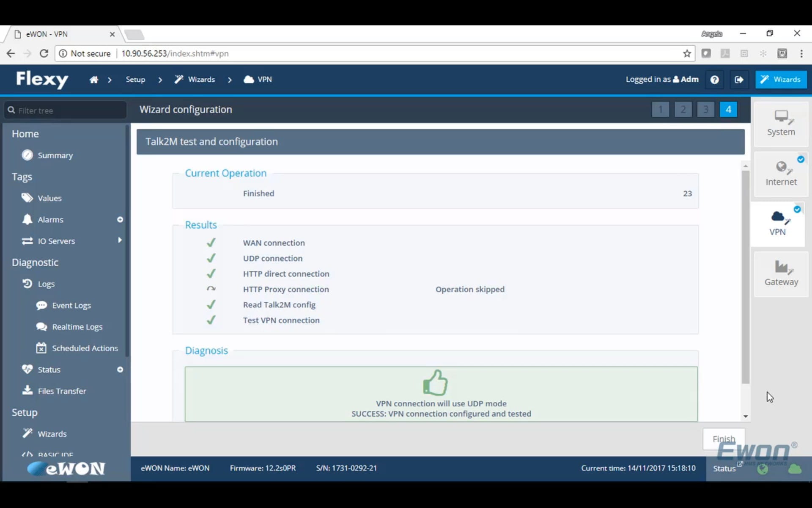
Task: Open Event Logs
Action: 71,305
